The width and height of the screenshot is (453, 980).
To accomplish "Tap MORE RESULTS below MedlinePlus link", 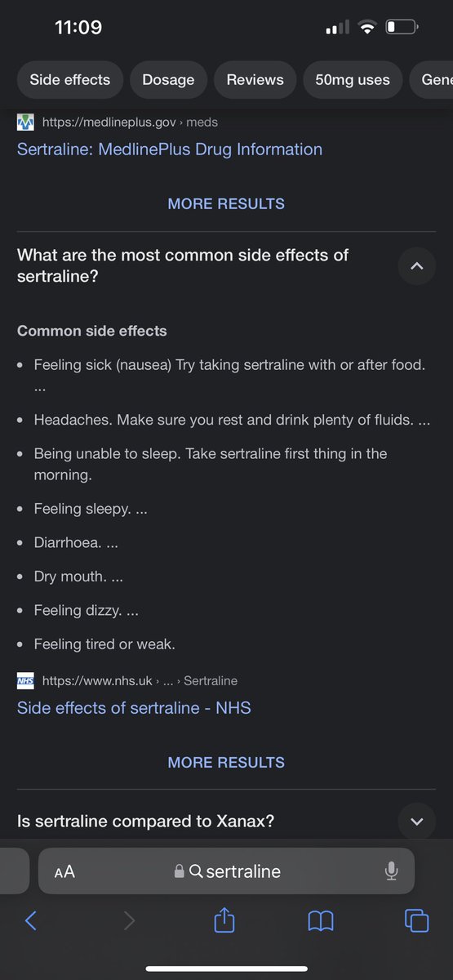I will [226, 204].
